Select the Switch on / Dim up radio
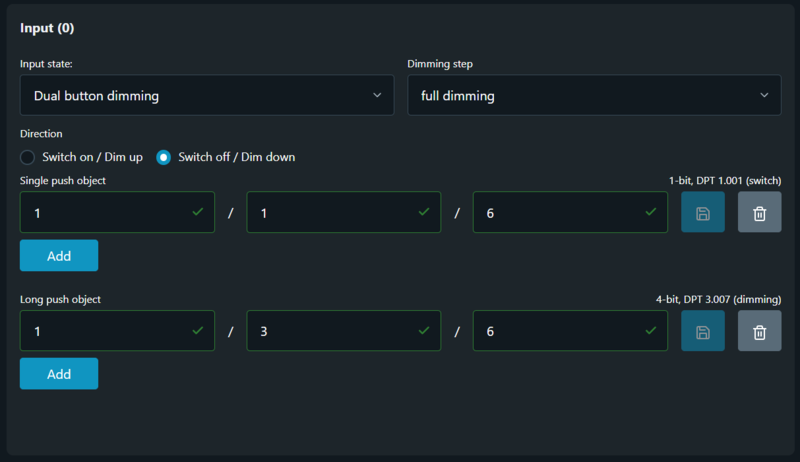This screenshot has height=462, width=800. click(x=28, y=157)
